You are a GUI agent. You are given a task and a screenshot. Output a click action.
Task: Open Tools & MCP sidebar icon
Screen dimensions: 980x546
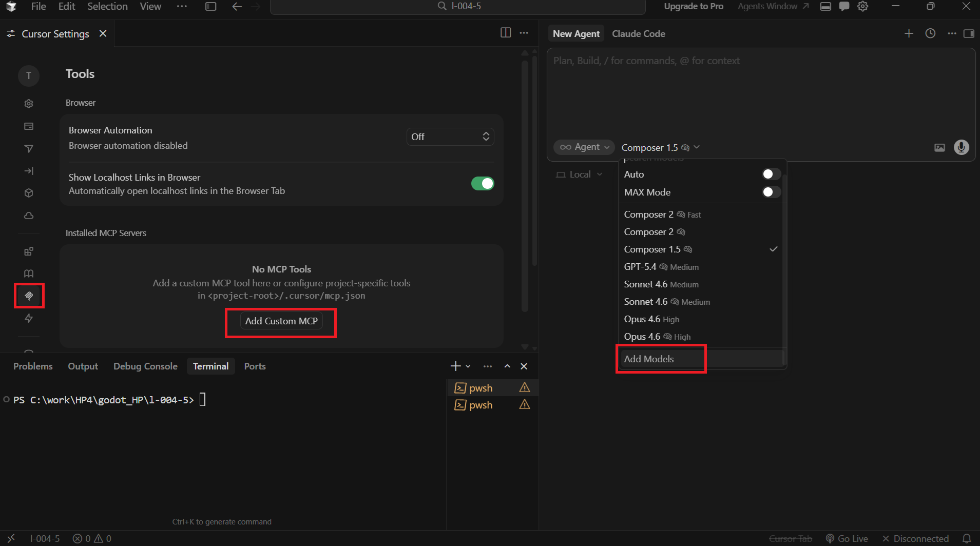pos(29,296)
